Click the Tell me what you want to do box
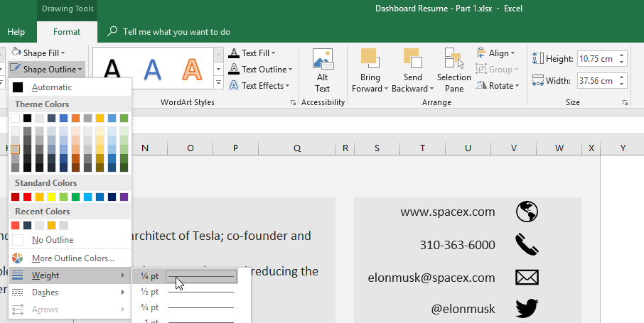This screenshot has height=323, width=644. [x=176, y=32]
